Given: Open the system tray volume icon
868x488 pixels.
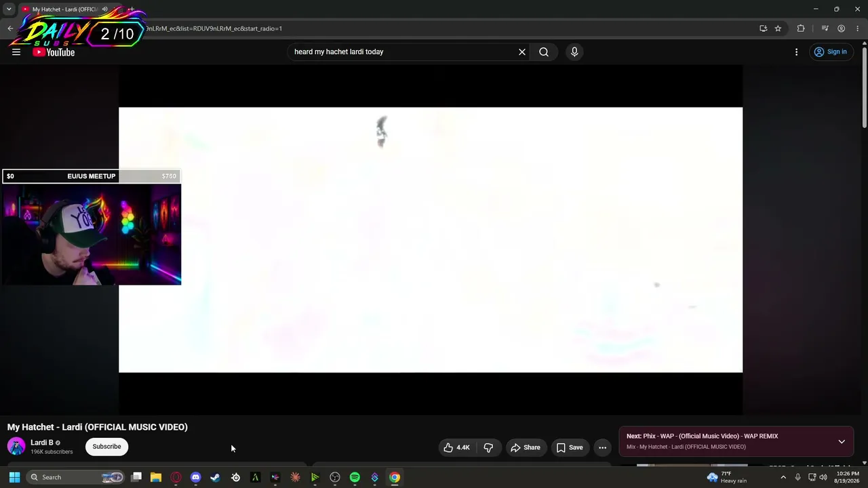Looking at the screenshot, I should (x=823, y=477).
